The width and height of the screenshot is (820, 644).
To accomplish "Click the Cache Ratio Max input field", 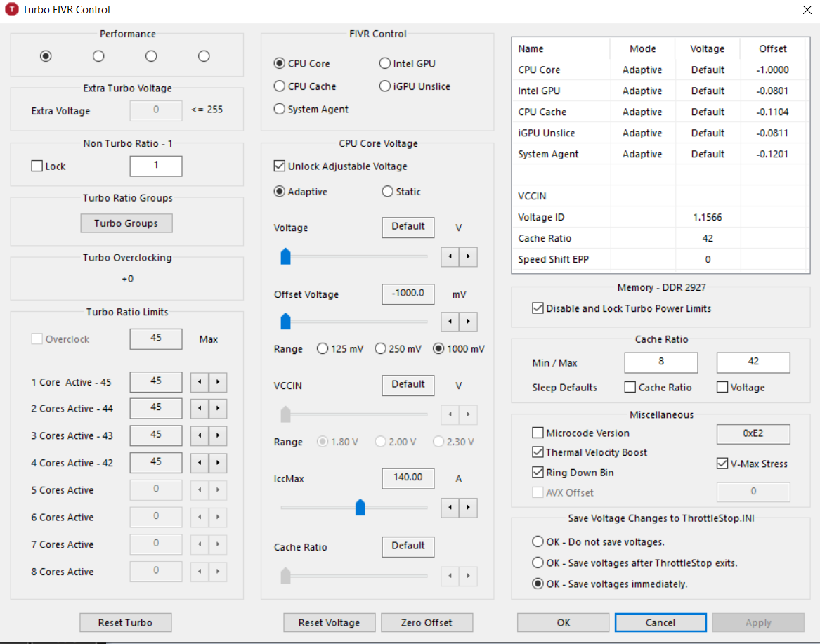I will [753, 362].
